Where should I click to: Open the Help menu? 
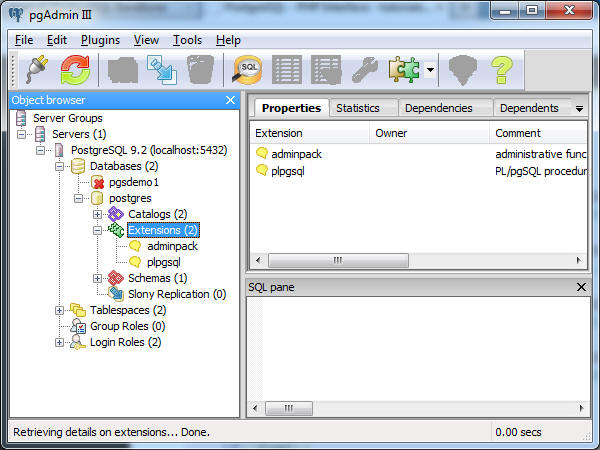pos(228,40)
